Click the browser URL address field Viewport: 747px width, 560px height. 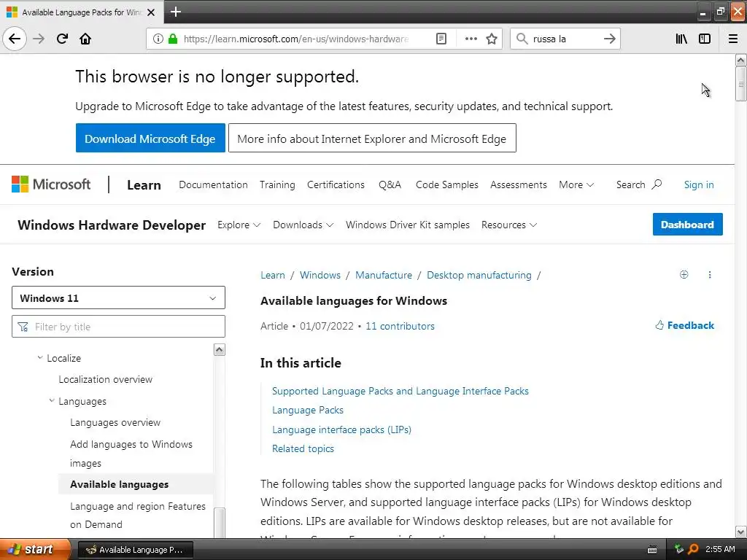click(296, 39)
